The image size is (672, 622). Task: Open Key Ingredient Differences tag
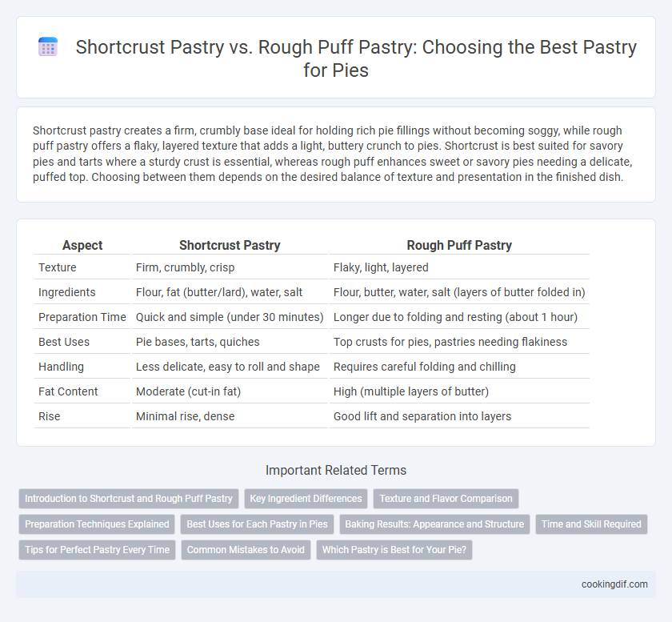(x=306, y=499)
